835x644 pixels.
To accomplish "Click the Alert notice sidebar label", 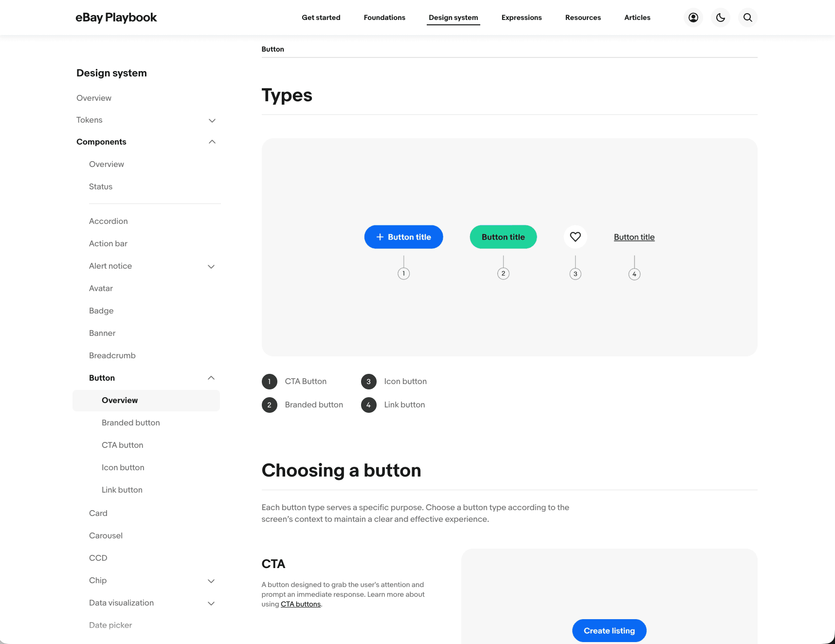I will (110, 266).
